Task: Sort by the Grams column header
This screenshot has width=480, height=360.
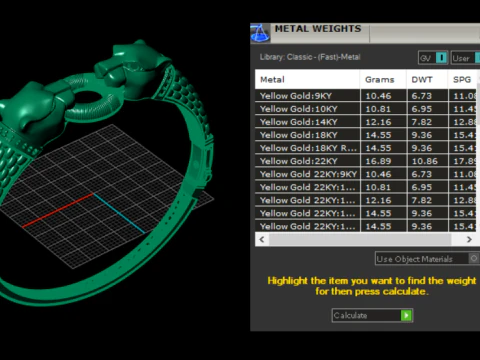Action: [383, 80]
